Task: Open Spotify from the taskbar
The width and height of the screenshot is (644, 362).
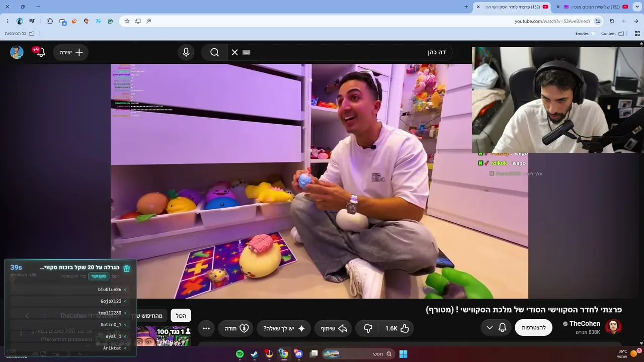Action: pos(240,354)
